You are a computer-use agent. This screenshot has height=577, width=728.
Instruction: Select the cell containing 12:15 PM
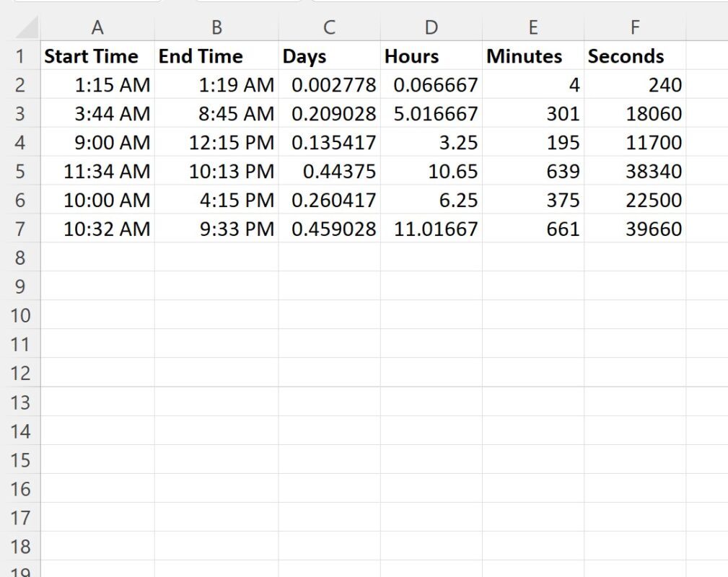(x=216, y=142)
